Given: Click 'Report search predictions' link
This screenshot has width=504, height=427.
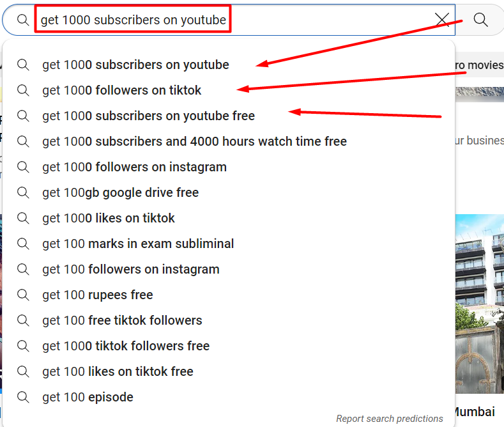Looking at the screenshot, I should pos(390,419).
